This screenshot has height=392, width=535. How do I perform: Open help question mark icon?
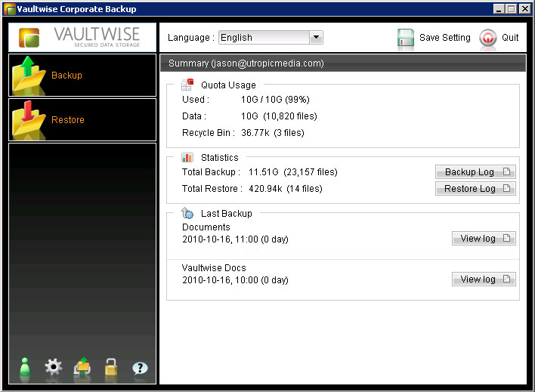140,368
